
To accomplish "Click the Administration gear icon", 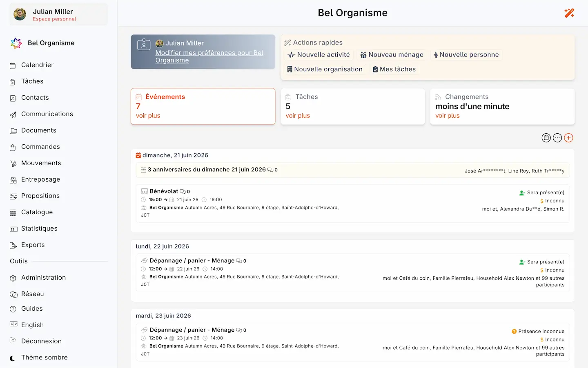I will pos(13,278).
